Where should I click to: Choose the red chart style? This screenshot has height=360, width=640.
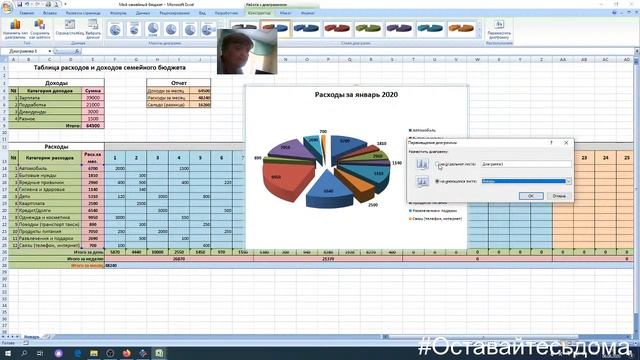(x=337, y=29)
